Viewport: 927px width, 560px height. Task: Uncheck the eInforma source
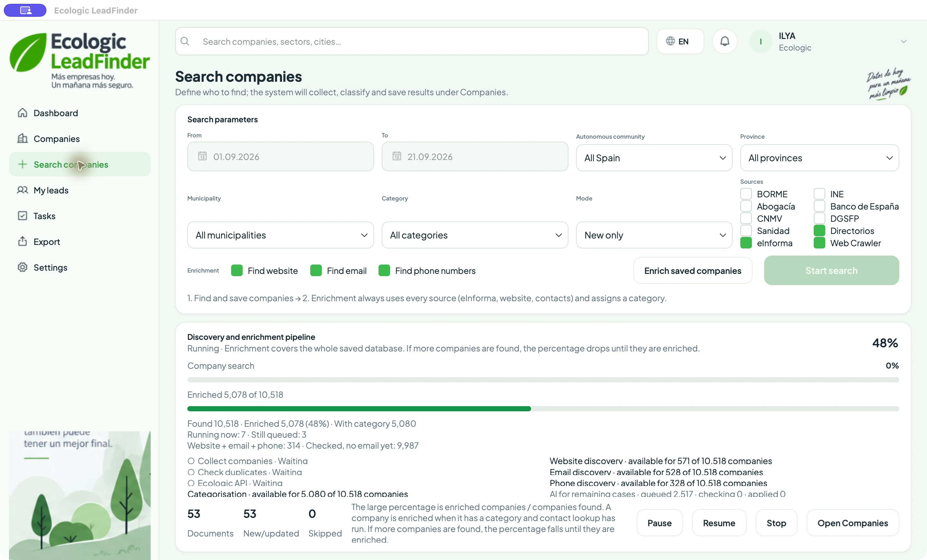(746, 243)
